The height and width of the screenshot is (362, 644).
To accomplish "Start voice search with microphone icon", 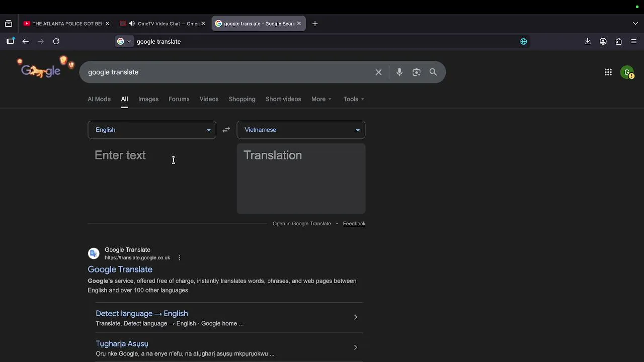I will [x=399, y=72].
